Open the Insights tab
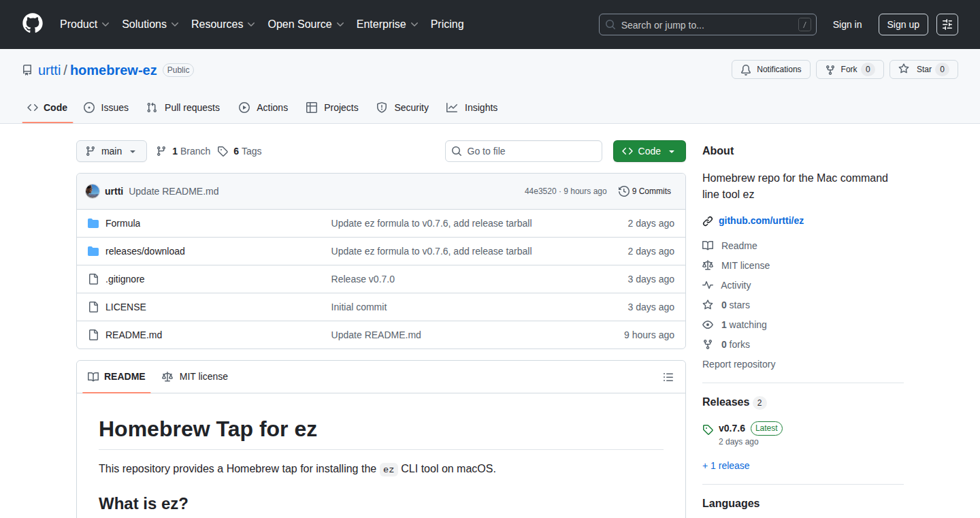980x518 pixels. [x=472, y=108]
